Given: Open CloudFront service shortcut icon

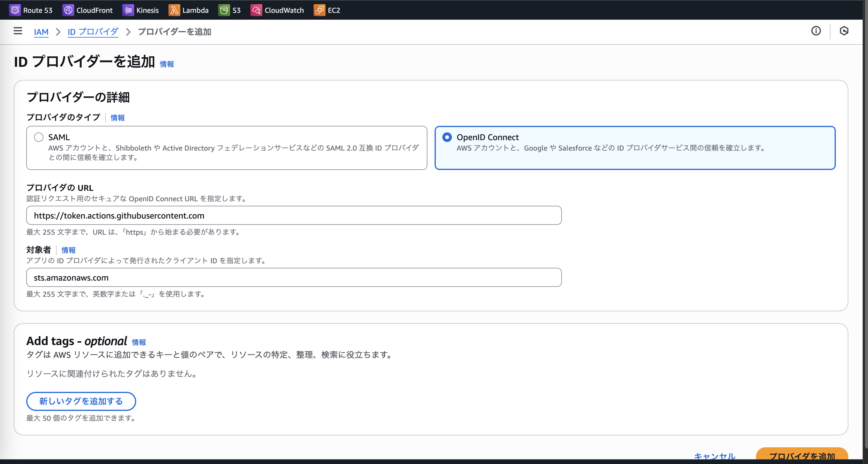Looking at the screenshot, I should 68,10.
